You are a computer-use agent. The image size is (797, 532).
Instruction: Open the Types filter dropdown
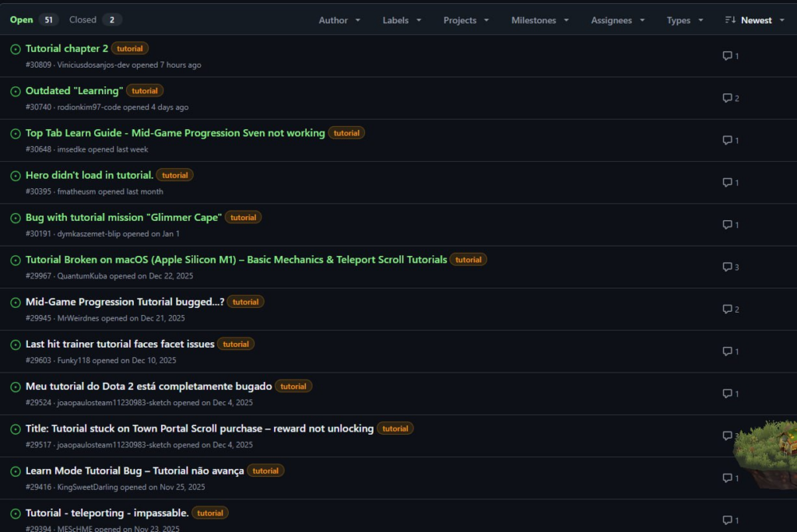(685, 20)
